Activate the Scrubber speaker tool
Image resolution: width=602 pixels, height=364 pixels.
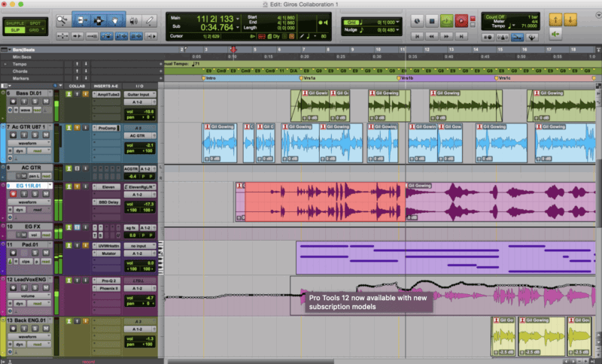point(133,20)
